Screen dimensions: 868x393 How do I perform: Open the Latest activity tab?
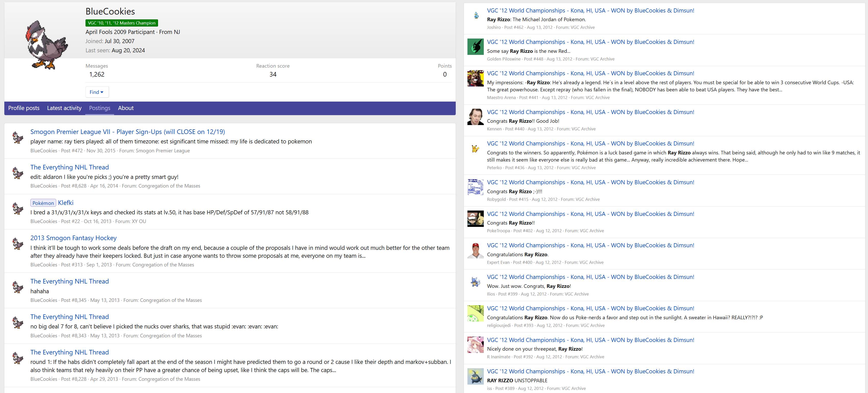coord(64,108)
